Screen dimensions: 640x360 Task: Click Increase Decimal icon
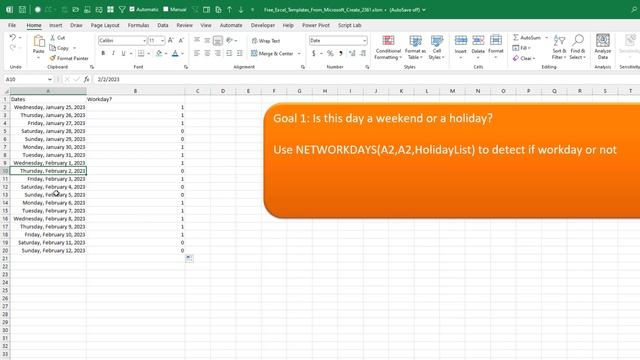tap(352, 53)
